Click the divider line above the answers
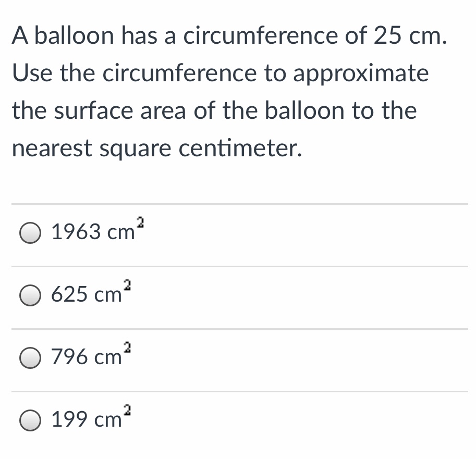Screen dimensions: 476x459 (x=238, y=202)
